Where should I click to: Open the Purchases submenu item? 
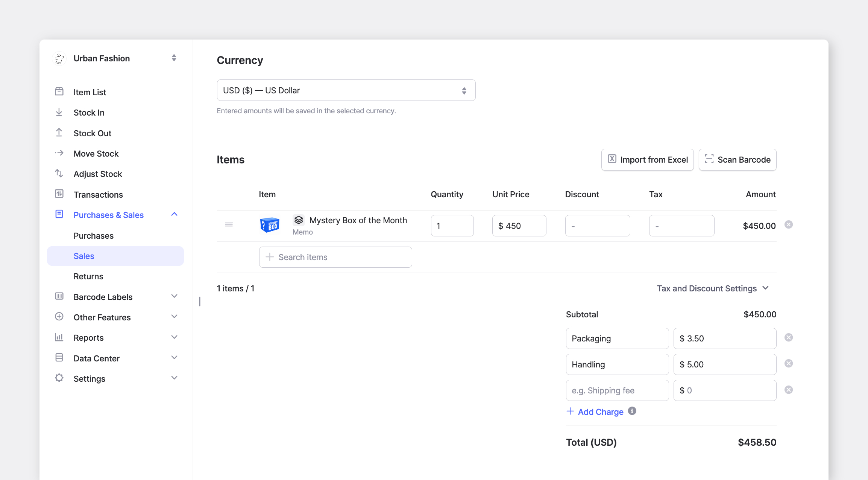click(x=93, y=236)
